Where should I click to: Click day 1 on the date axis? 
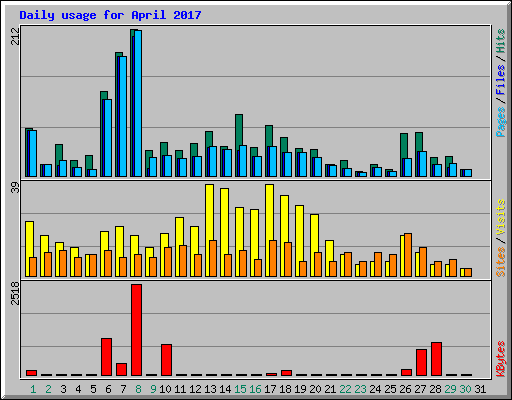click(33, 389)
